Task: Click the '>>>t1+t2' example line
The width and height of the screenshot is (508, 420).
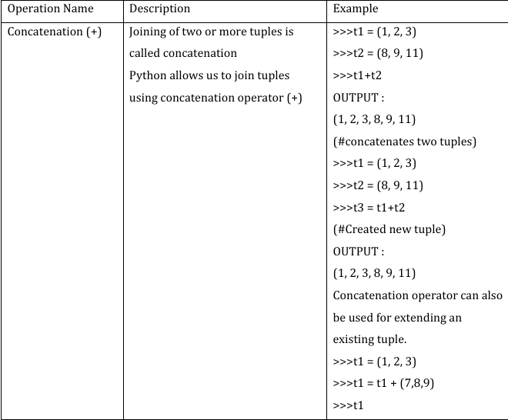Action: tap(357, 75)
